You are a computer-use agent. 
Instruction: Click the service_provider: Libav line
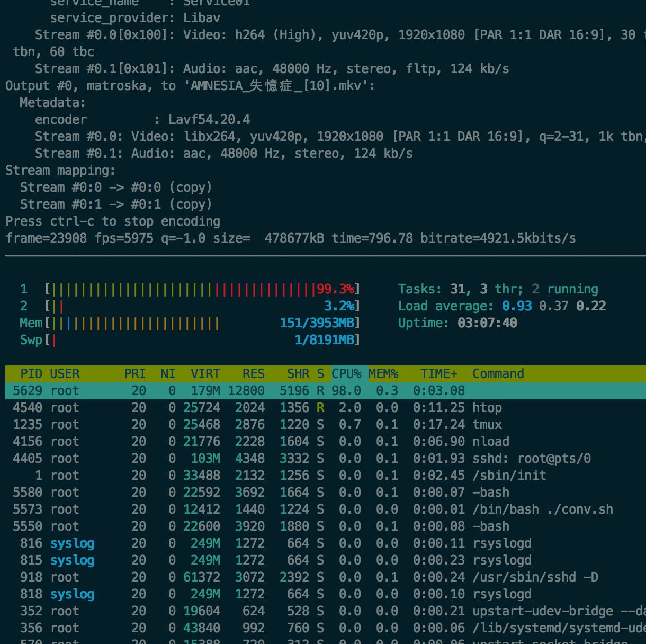pyautogui.click(x=135, y=18)
